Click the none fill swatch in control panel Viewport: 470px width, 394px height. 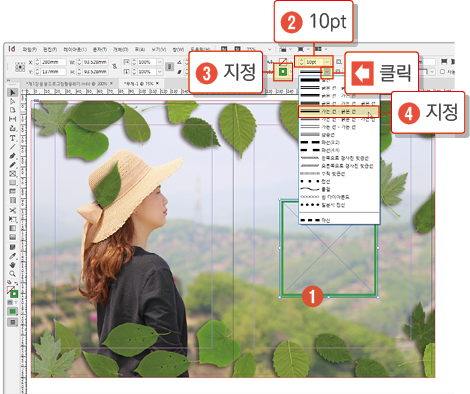pos(283,61)
